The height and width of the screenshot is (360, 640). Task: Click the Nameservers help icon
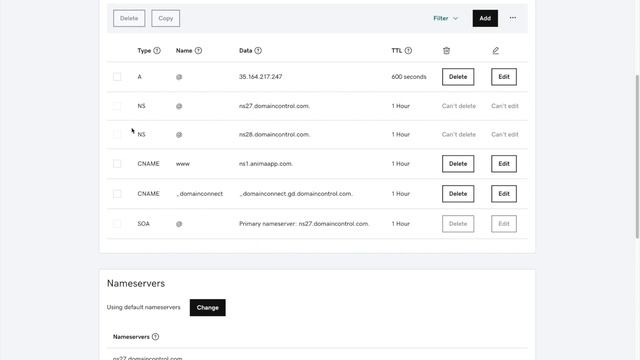pos(156,337)
